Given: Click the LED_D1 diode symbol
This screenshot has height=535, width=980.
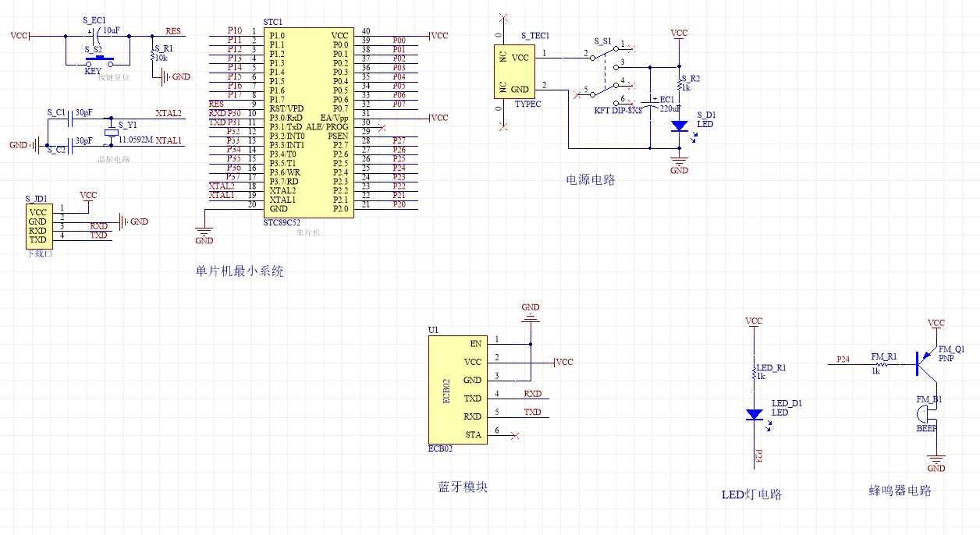Looking at the screenshot, I should [x=754, y=414].
